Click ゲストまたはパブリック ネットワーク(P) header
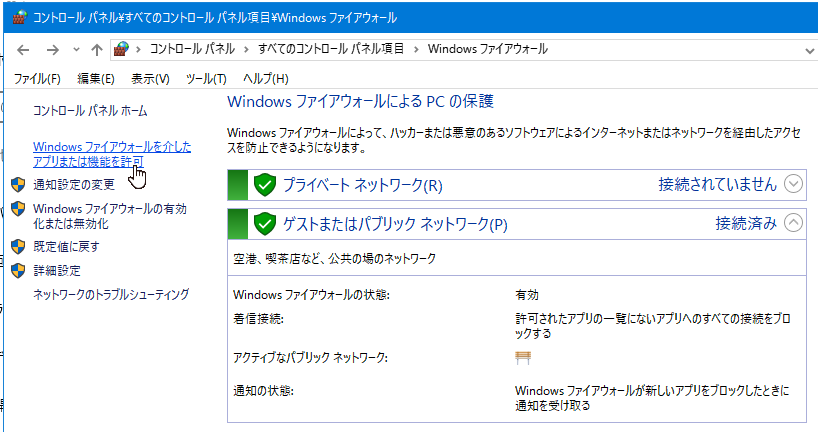This screenshot has height=432, width=818. 395,224
